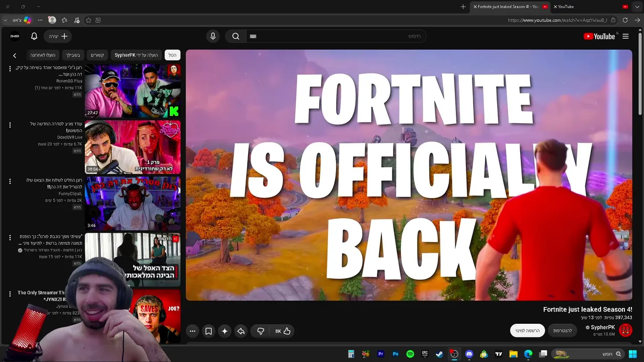Select the 'הכול' filter chip
The height and width of the screenshot is (362, 644).
173,55
